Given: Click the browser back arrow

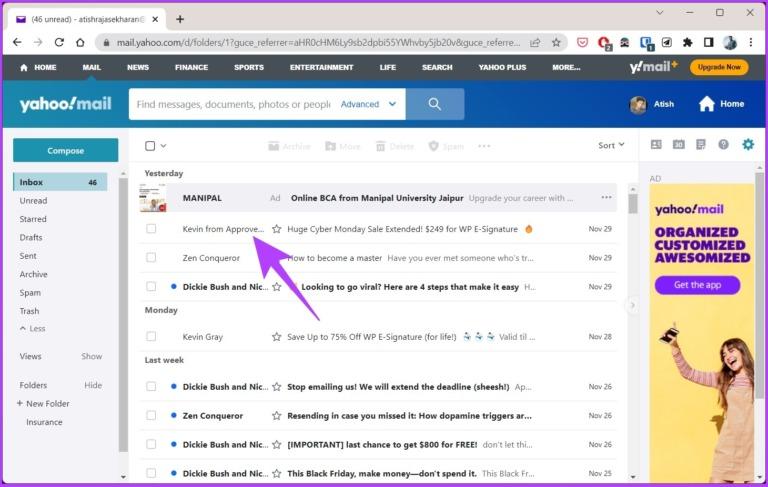Looking at the screenshot, I should (x=17, y=43).
